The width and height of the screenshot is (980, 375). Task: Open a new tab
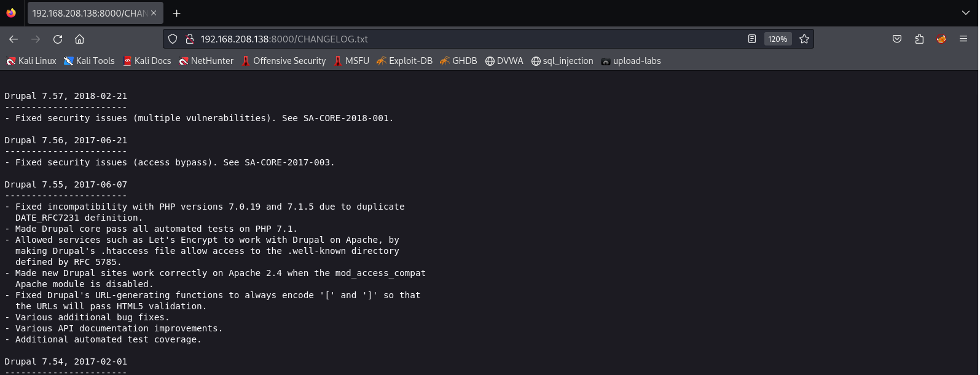point(177,13)
